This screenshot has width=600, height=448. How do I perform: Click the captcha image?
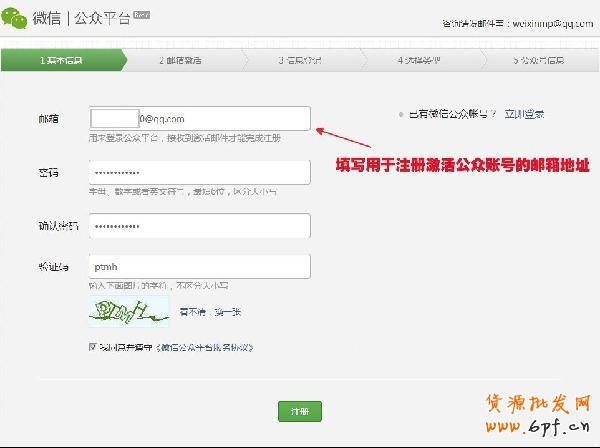(x=127, y=312)
